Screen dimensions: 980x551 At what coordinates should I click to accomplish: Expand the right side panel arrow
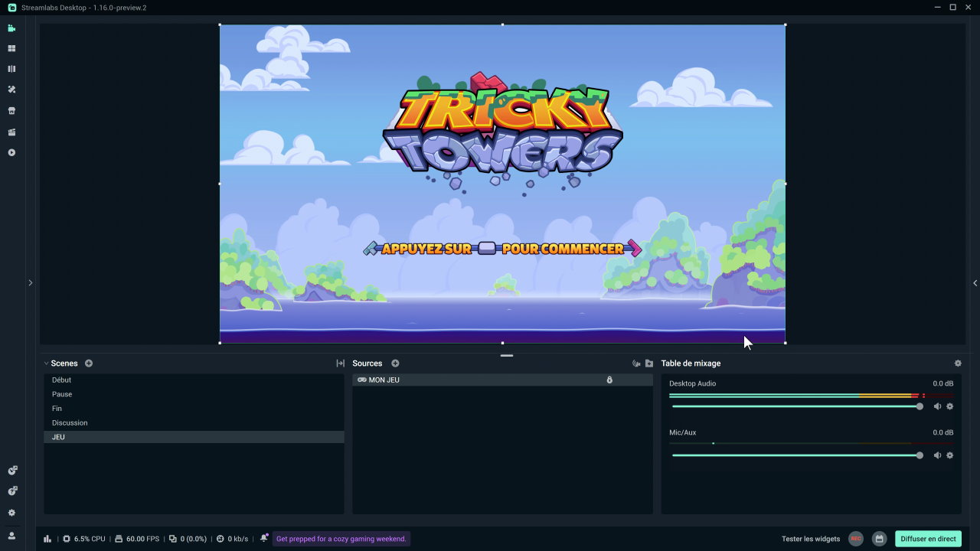(975, 283)
